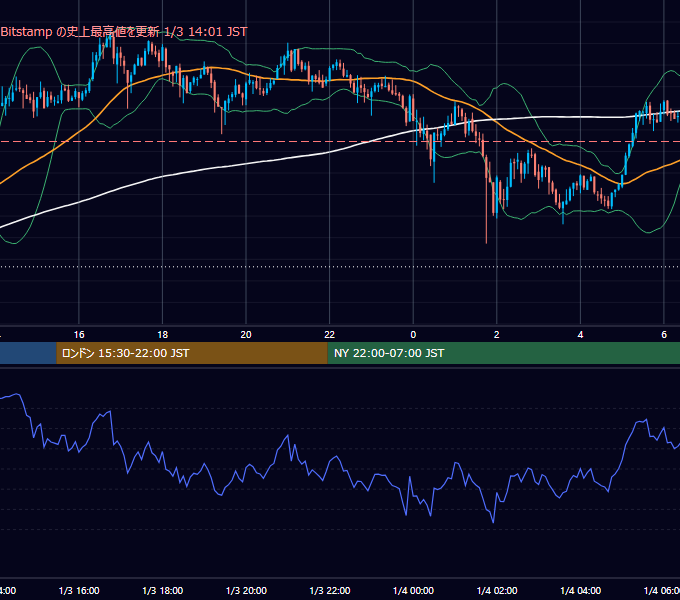Click the red dashed horizontal price line
The height and width of the screenshot is (600, 680).
click(340, 141)
